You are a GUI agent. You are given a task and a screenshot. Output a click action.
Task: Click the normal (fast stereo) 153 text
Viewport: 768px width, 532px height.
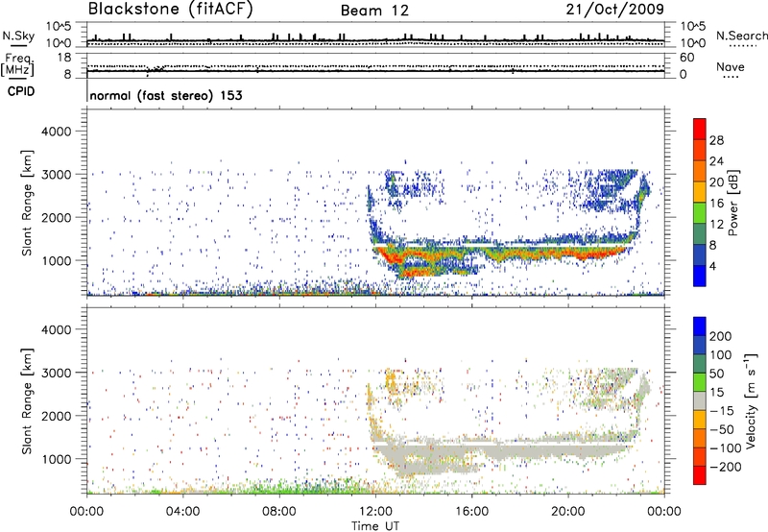click(166, 95)
